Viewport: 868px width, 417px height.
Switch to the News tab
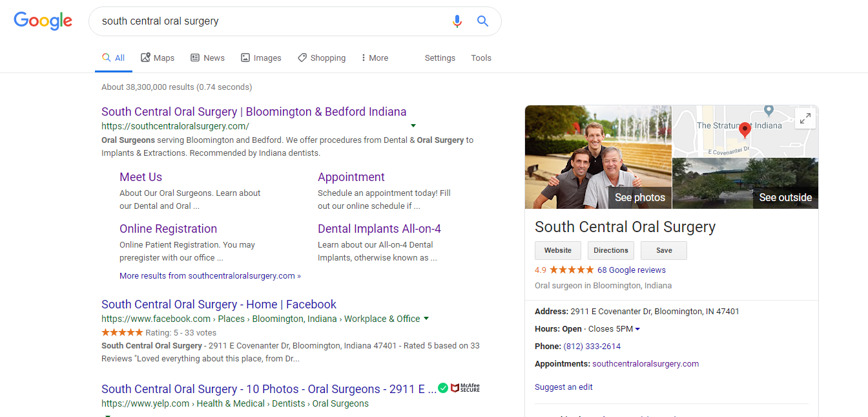(208, 58)
